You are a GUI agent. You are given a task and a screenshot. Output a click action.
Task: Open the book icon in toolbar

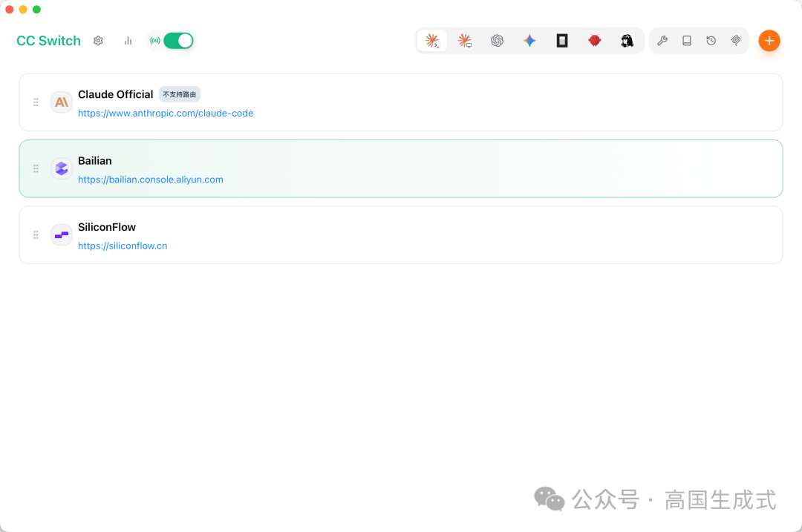tap(687, 41)
